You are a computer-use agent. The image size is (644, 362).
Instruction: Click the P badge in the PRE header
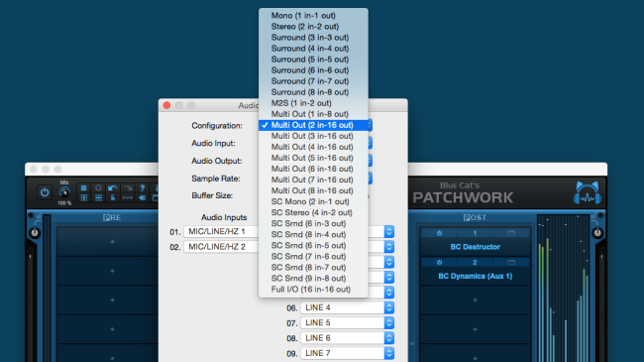(106, 217)
